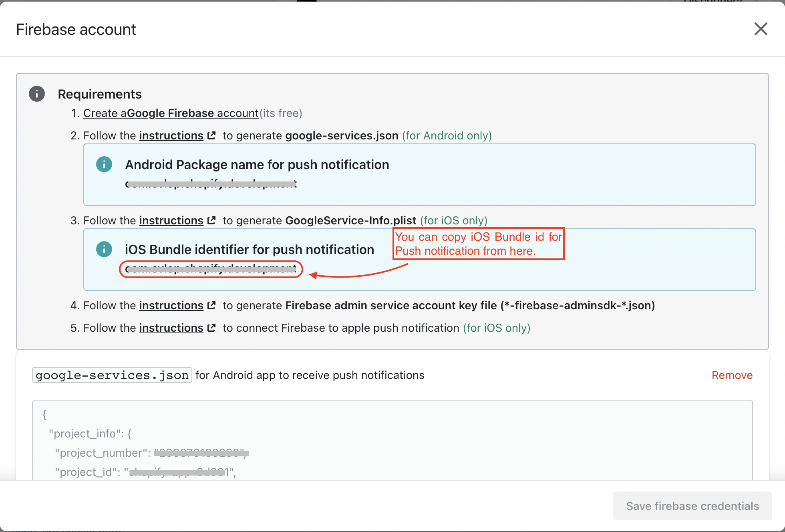Click the google-services.json filename label
This screenshot has width=785, height=532.
(112, 375)
